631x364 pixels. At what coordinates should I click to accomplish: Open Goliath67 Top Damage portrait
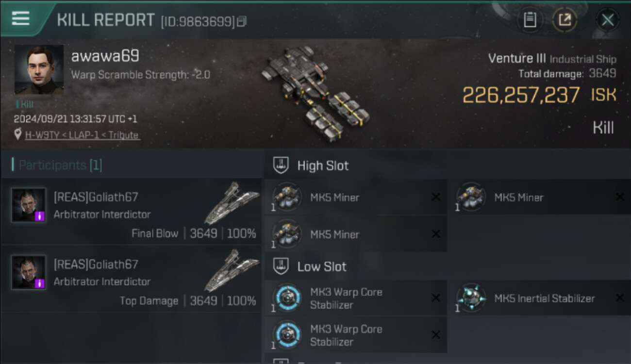(x=29, y=272)
